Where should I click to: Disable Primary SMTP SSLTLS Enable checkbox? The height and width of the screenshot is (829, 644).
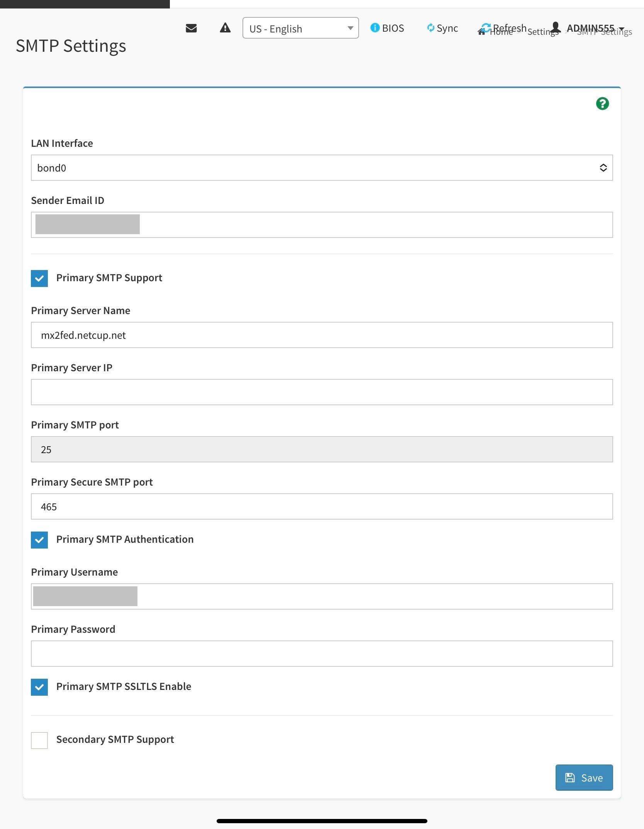[39, 687]
